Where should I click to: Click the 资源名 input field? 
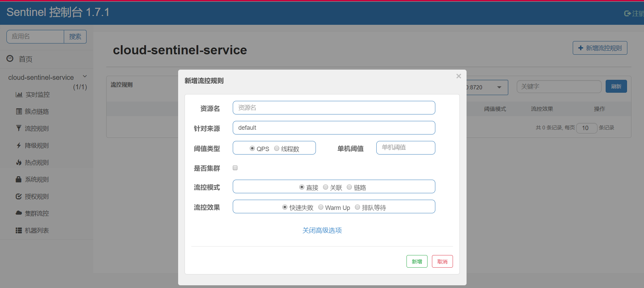pyautogui.click(x=334, y=108)
